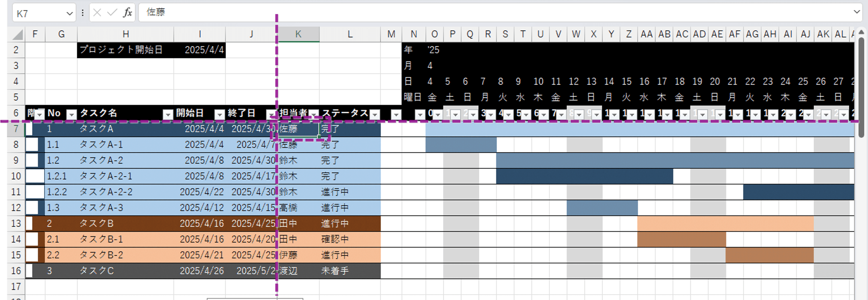Select row header 13
This screenshot has width=868, height=300.
click(x=16, y=223)
